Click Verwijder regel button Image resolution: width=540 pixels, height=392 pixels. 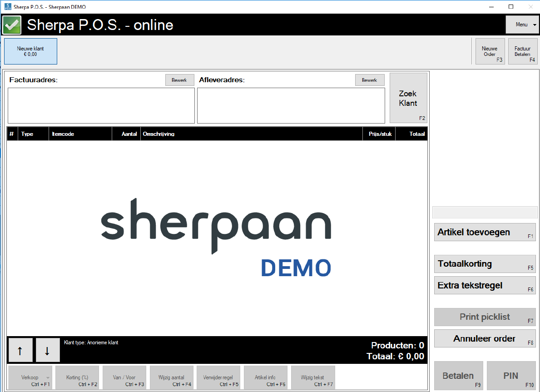[218, 377]
